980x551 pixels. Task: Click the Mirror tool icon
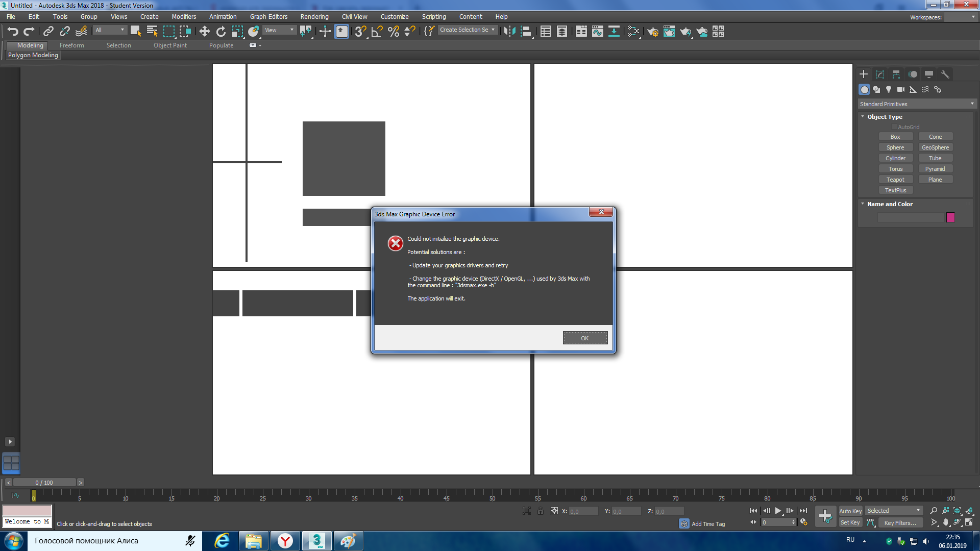509,32
